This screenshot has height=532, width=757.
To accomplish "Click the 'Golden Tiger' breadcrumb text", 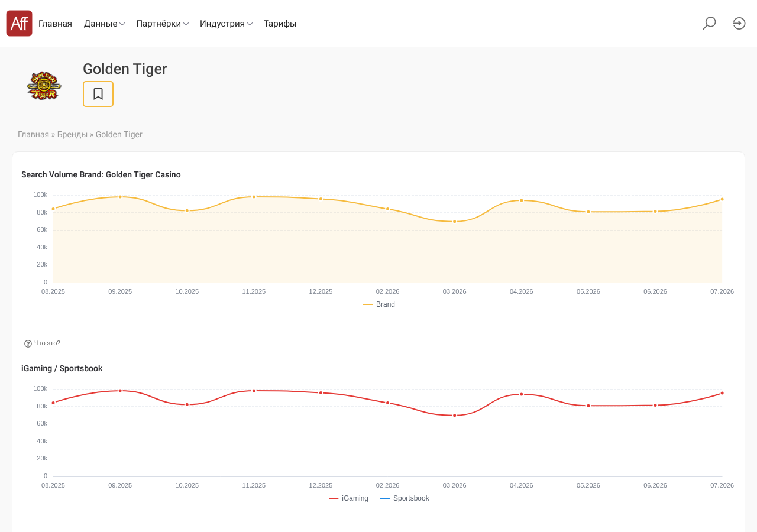I will (119, 134).
